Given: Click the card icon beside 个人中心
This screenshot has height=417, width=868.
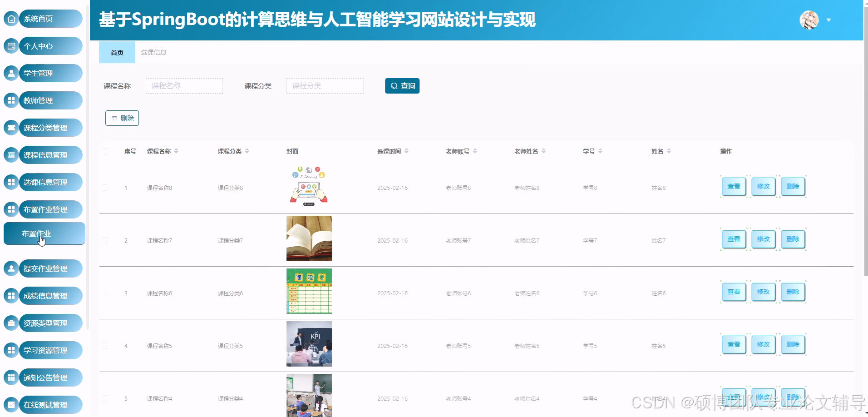Looking at the screenshot, I should tap(11, 46).
